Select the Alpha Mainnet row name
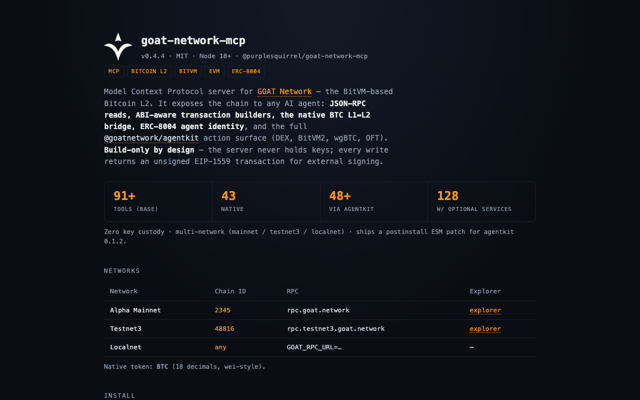 click(x=135, y=310)
